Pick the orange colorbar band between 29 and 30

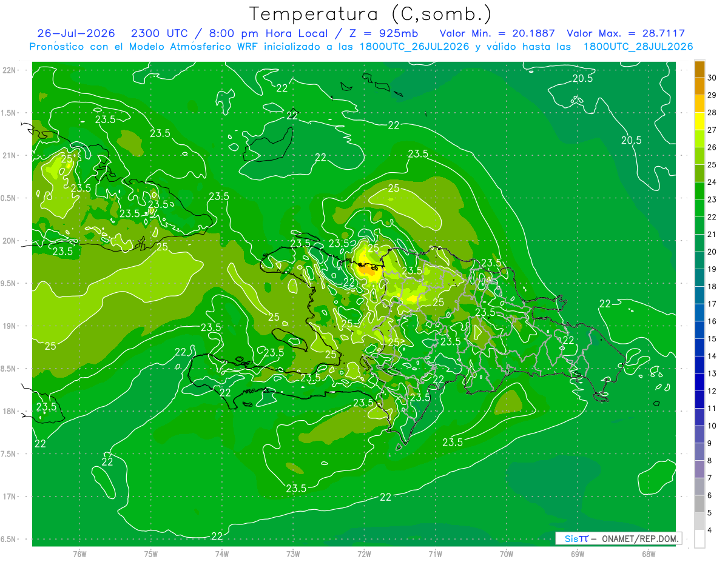point(699,86)
